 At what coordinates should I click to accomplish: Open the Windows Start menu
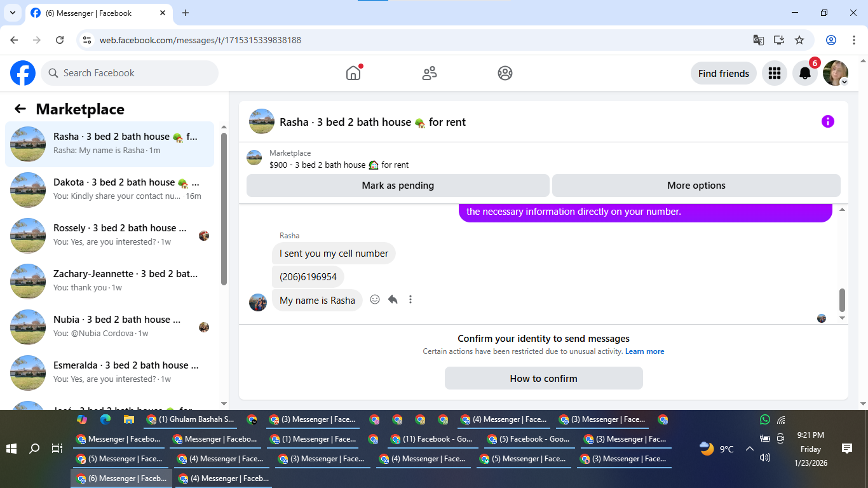(11, 449)
